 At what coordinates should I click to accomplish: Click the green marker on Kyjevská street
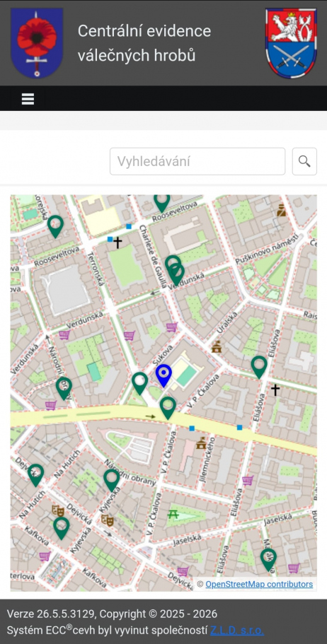111,481
